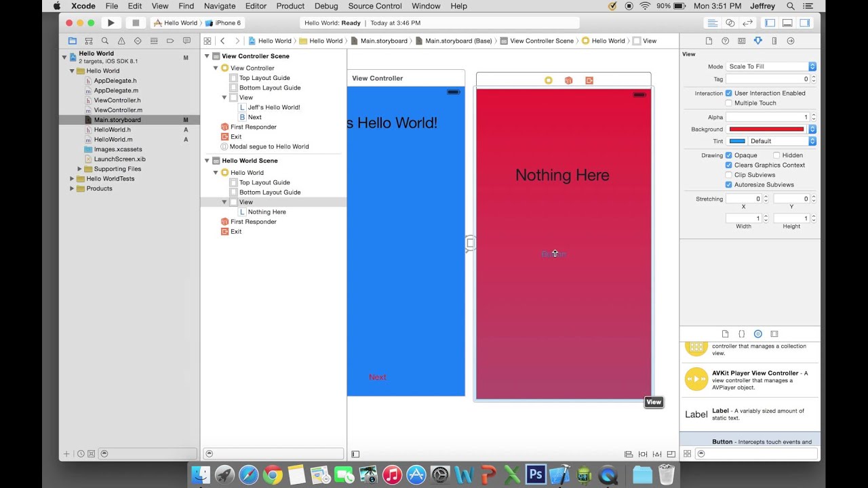Select the Nothing Here label on canvas
Screen dimensions: 868x488
coord(562,175)
